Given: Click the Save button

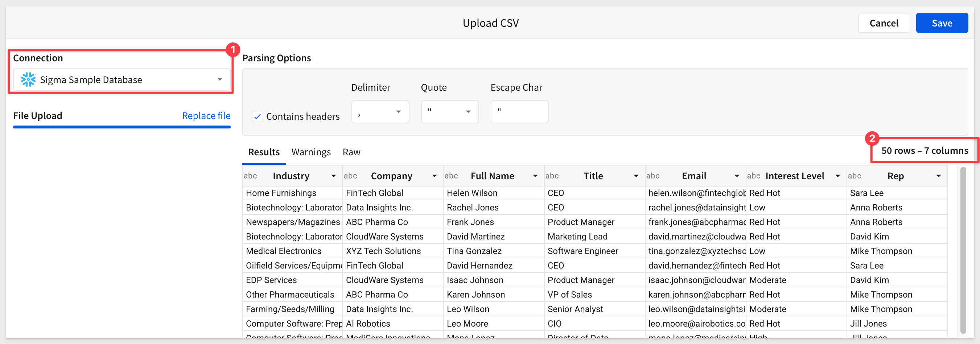Looking at the screenshot, I should click(x=942, y=23).
